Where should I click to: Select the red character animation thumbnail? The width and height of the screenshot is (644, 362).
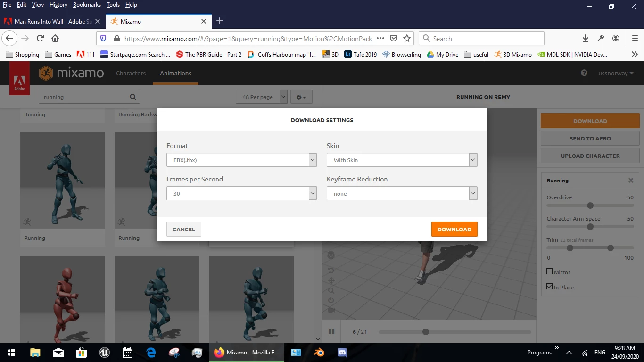pyautogui.click(x=63, y=299)
